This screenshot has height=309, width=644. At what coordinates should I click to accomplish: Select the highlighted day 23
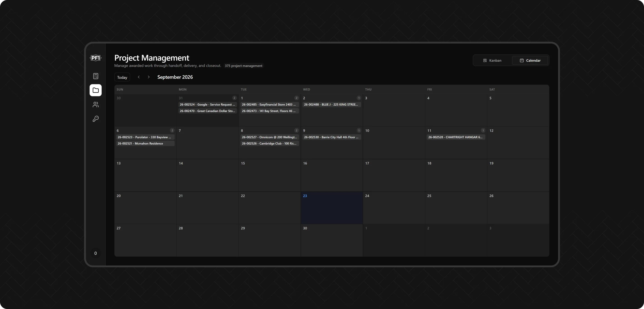[x=332, y=208]
